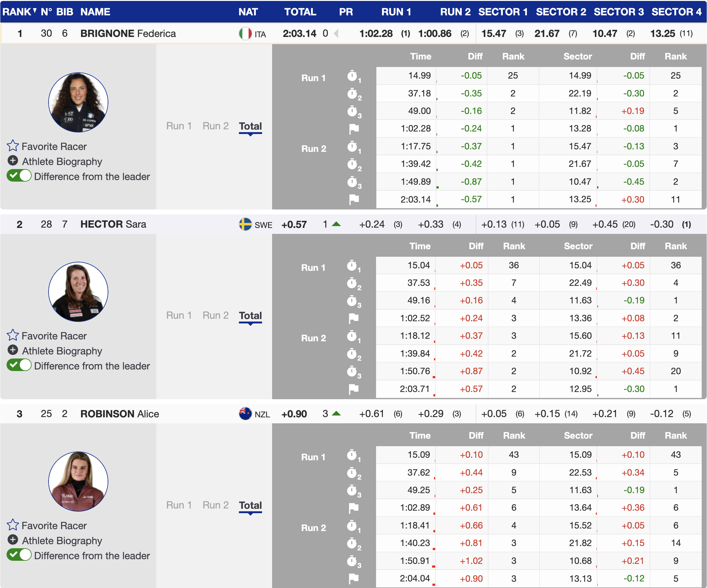Click the SECTOR 3 column header
Viewport: 707px width, 588px height.
tap(618, 12)
